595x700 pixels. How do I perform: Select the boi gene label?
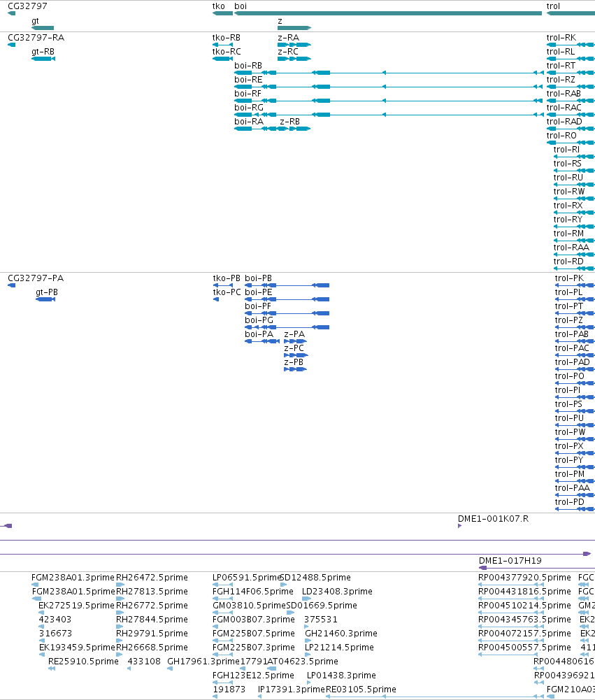[x=240, y=6]
